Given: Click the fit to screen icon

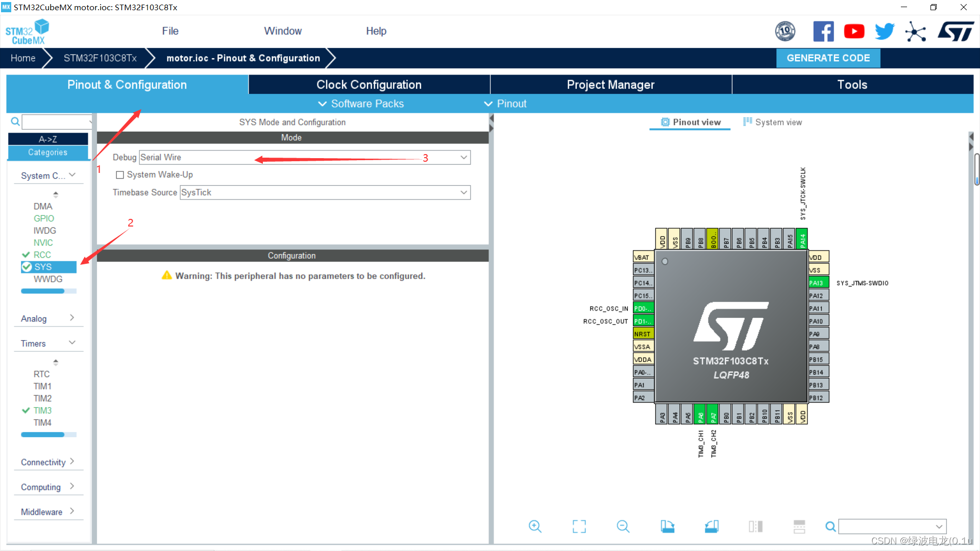Looking at the screenshot, I should click(578, 527).
